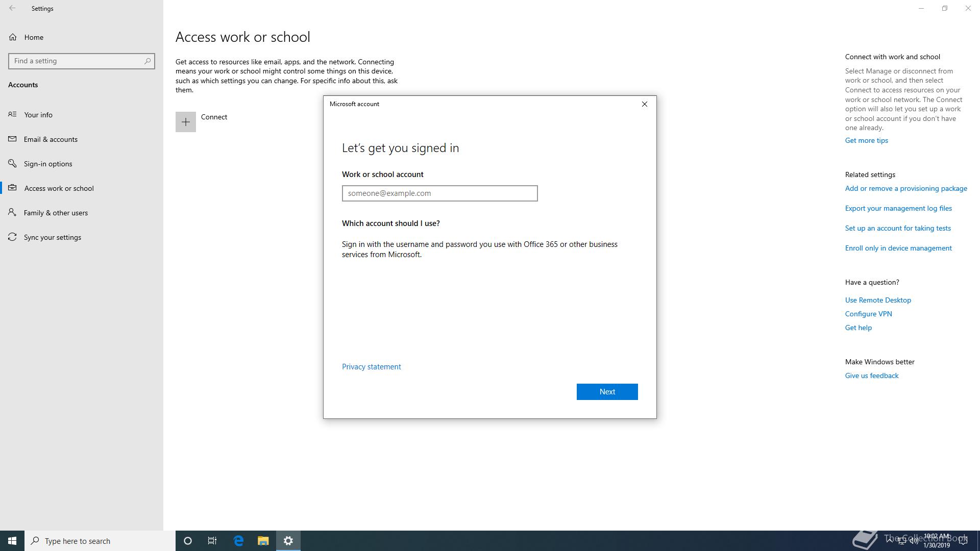Click the Which account should I use? text
Image resolution: width=980 pixels, height=551 pixels.
390,223
